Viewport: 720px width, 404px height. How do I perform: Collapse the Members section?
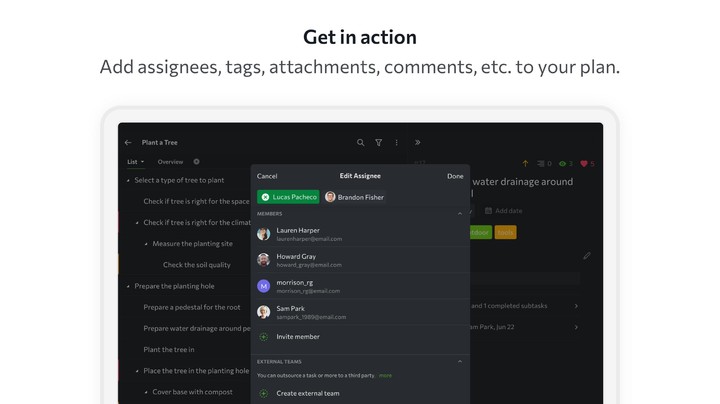460,214
